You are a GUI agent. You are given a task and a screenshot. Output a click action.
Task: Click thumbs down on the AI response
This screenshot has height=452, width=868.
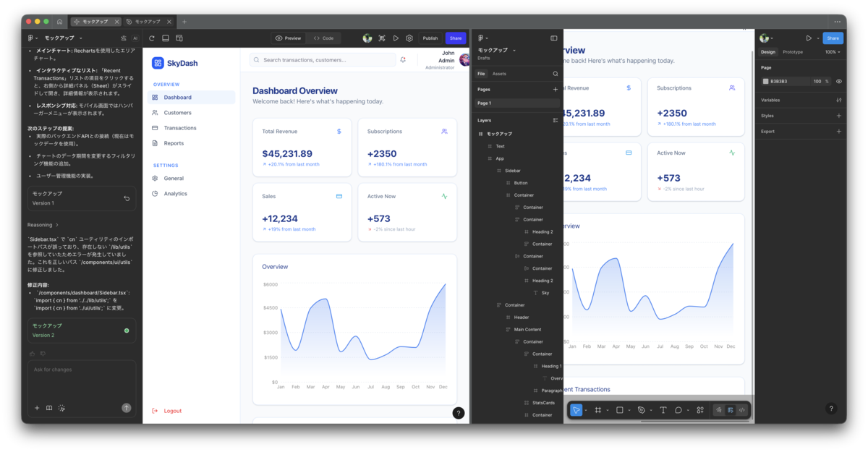(x=43, y=354)
